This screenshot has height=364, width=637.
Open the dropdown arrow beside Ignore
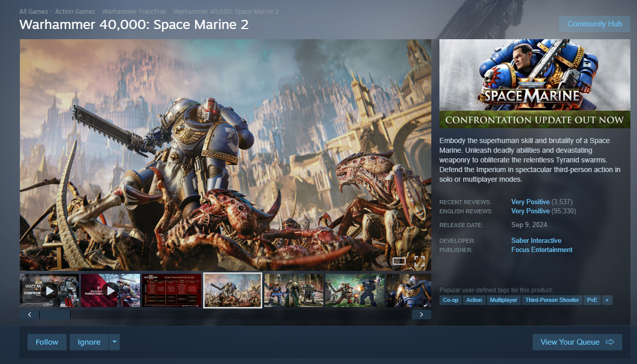click(115, 342)
